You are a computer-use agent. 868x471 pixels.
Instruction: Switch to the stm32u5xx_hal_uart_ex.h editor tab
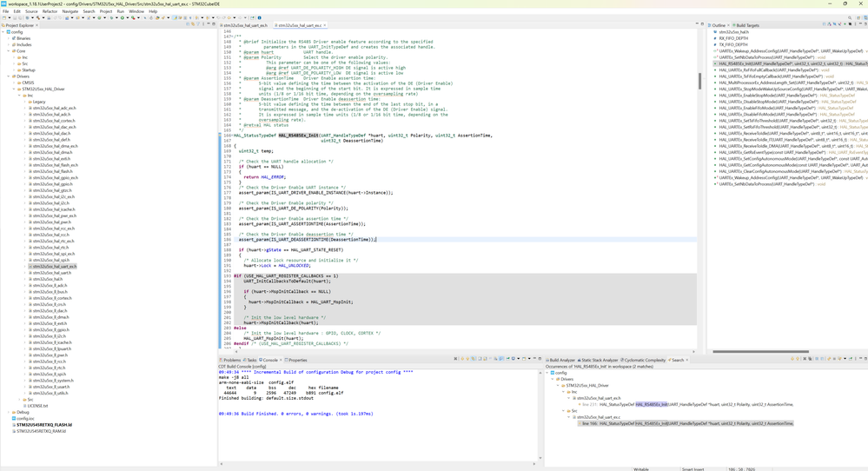click(245, 25)
